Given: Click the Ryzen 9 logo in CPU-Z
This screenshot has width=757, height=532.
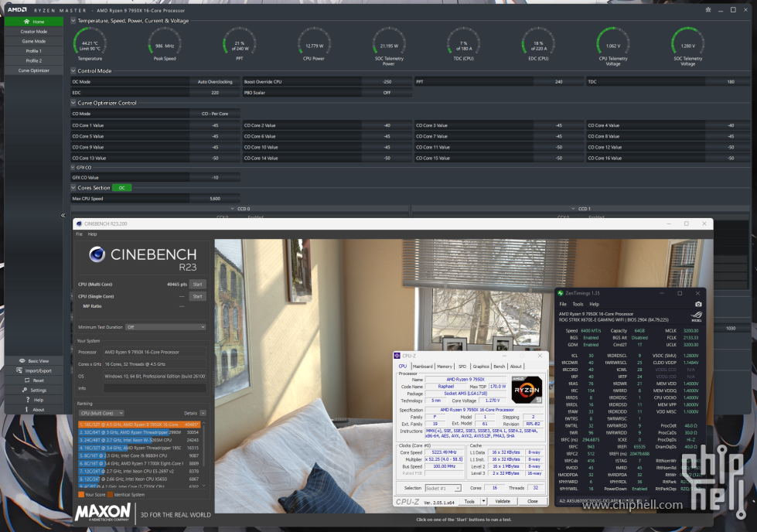Looking at the screenshot, I should [x=527, y=390].
